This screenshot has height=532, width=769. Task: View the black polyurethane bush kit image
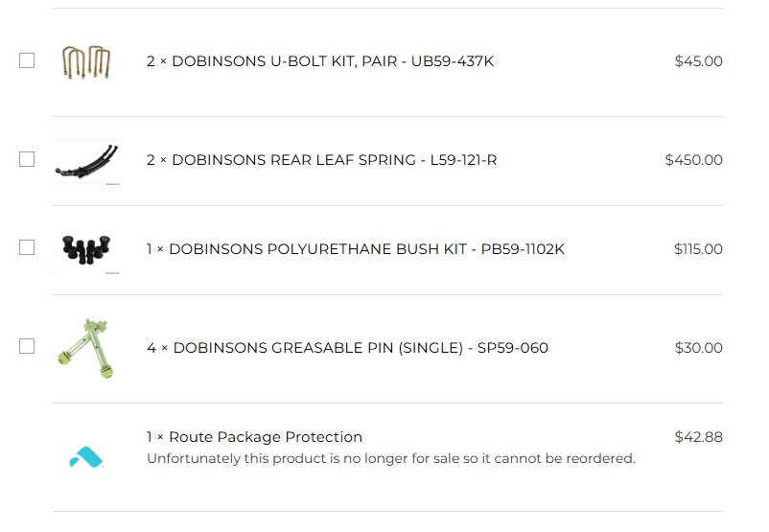click(86, 250)
